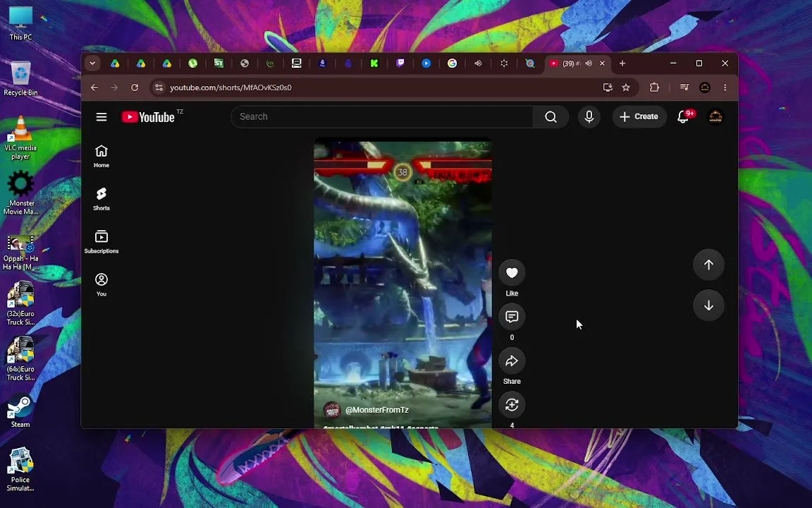Switch to the ST favicon tab

point(219,64)
